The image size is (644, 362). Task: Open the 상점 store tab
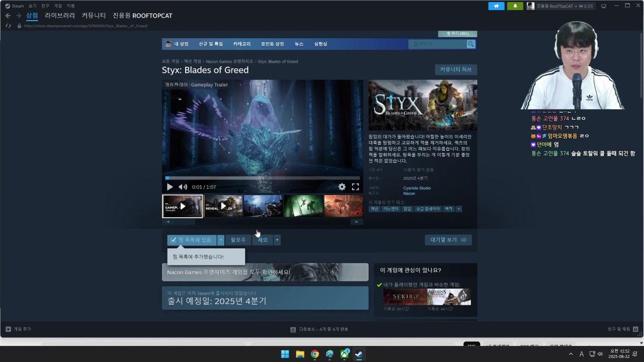(32, 16)
